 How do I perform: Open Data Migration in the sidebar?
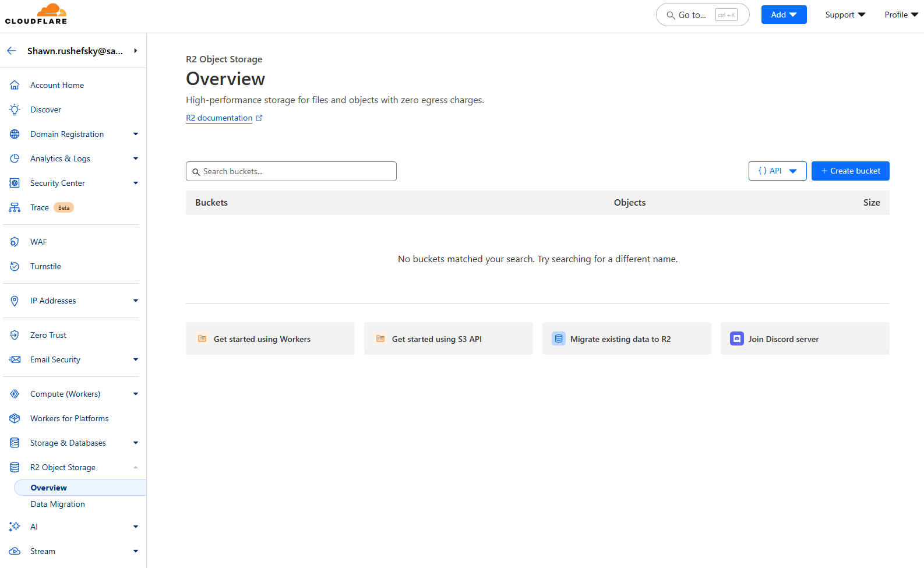point(58,504)
